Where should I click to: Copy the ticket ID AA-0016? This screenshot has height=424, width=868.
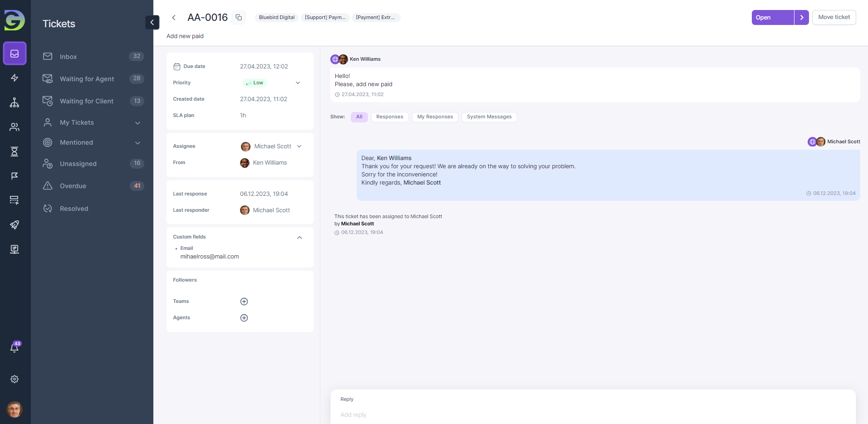pos(239,18)
